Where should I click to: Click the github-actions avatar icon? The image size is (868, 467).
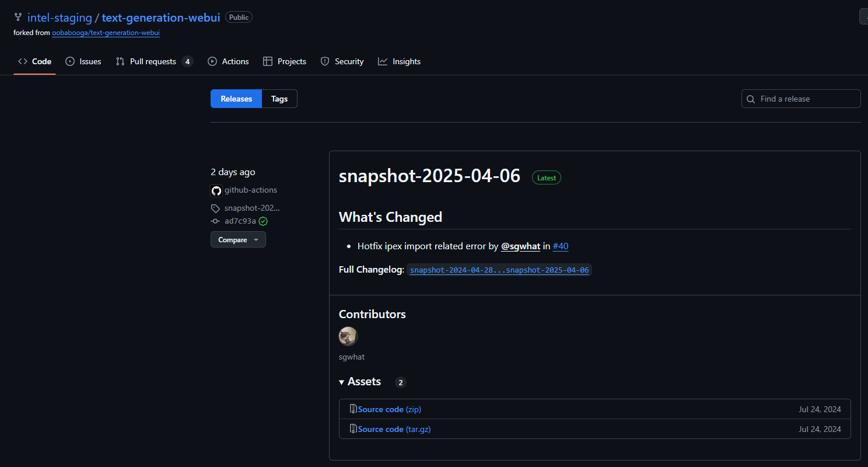(216, 190)
